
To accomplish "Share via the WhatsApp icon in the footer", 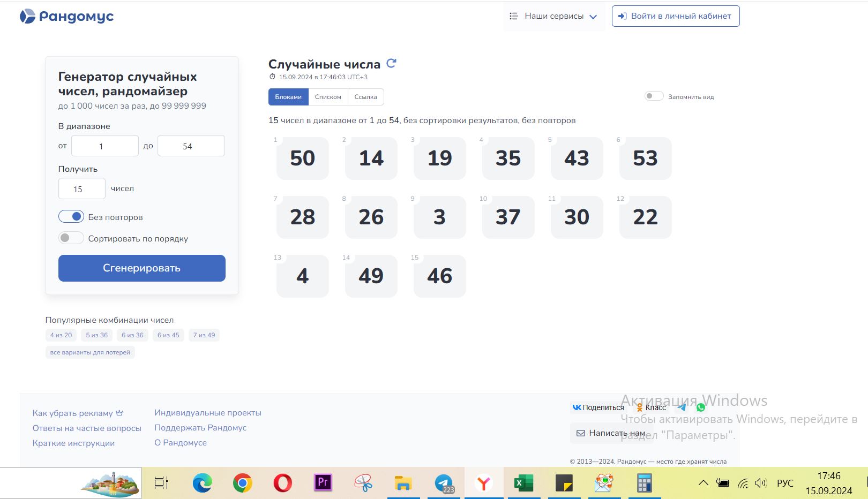I will point(700,407).
